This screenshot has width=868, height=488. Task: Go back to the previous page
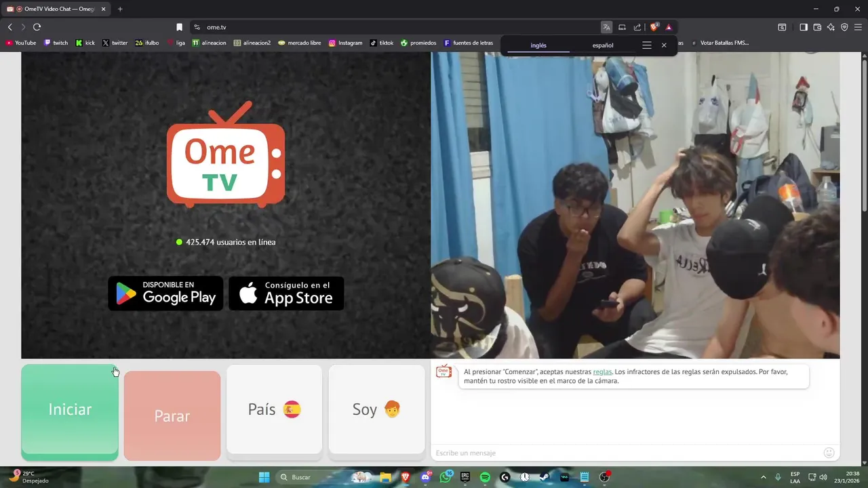click(9, 27)
